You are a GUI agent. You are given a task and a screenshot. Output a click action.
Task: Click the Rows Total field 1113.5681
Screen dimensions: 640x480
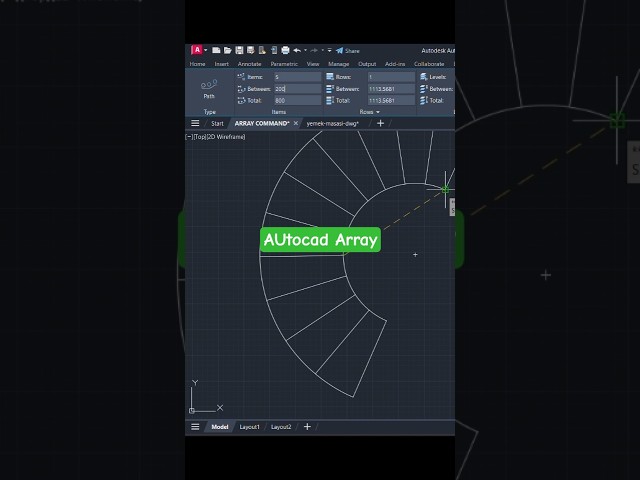[x=391, y=100]
